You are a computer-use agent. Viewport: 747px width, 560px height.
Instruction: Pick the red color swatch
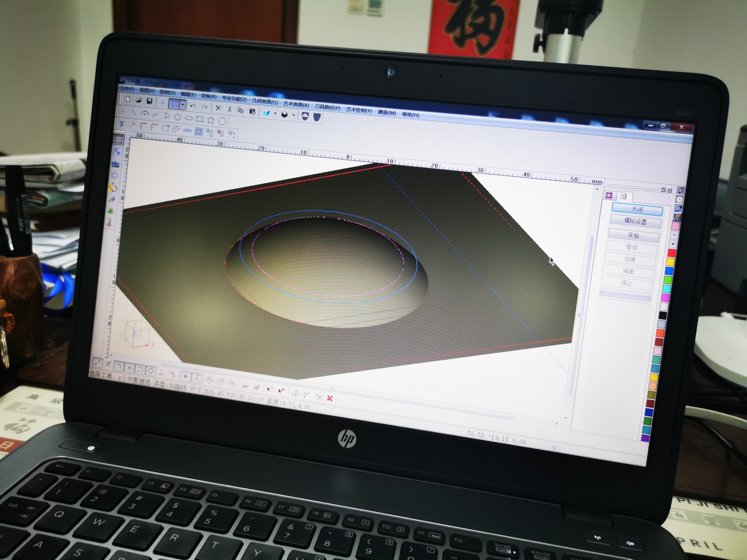(x=672, y=253)
